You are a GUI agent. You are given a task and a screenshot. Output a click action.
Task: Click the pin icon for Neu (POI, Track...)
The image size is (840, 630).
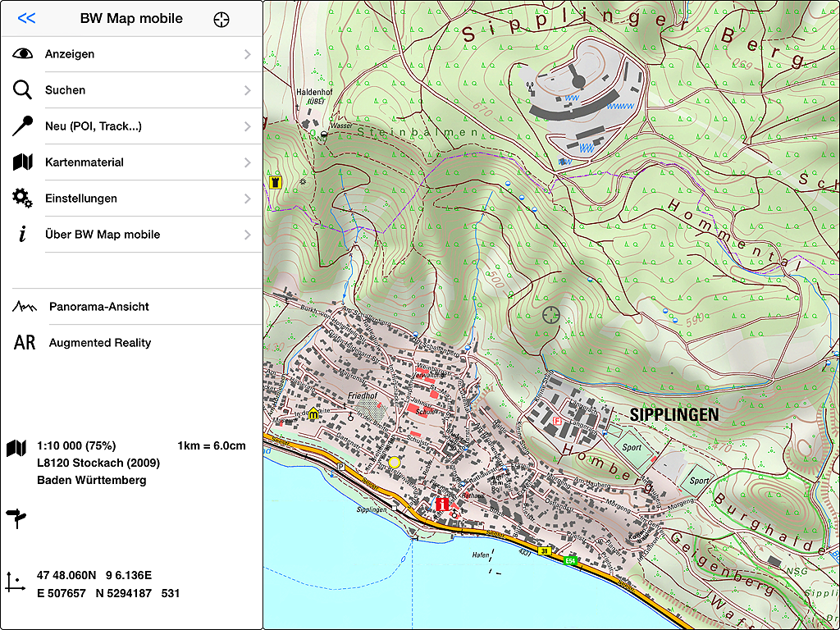22,126
